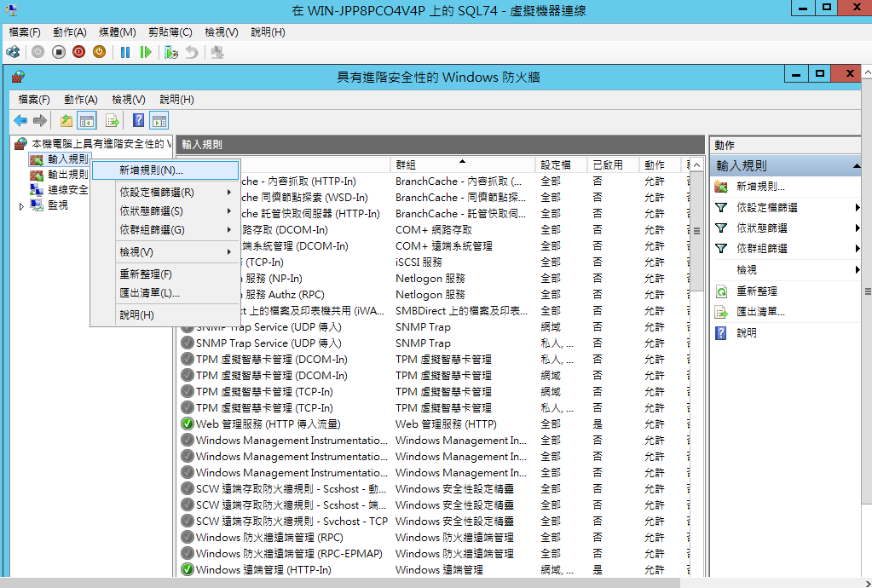Screen dimensions: 872x588
Task: Click filter icon beside 依狀態篩選 in 動作 pane
Action: click(x=721, y=228)
